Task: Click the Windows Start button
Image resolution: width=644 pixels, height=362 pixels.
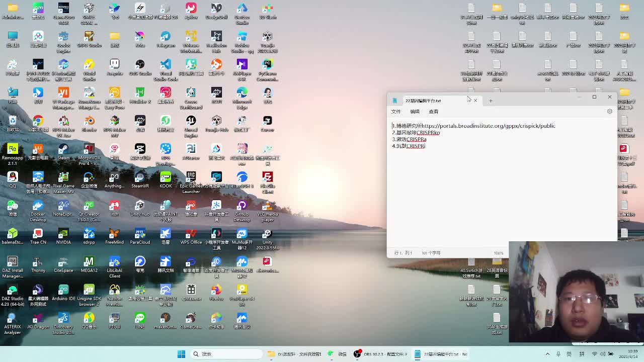Action: 181,354
